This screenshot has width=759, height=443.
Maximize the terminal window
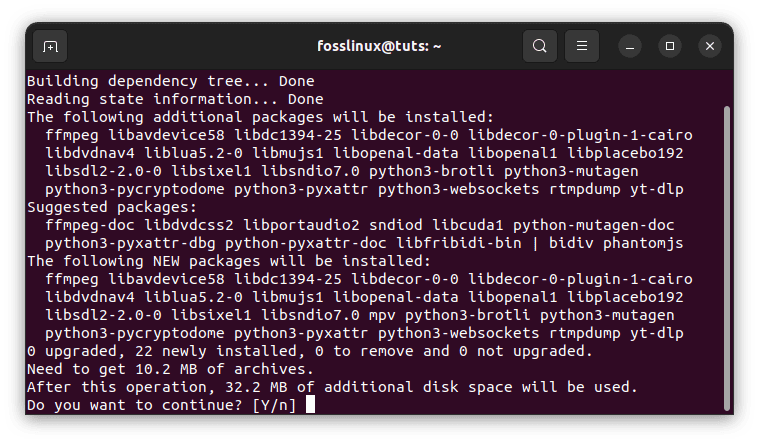[x=670, y=46]
